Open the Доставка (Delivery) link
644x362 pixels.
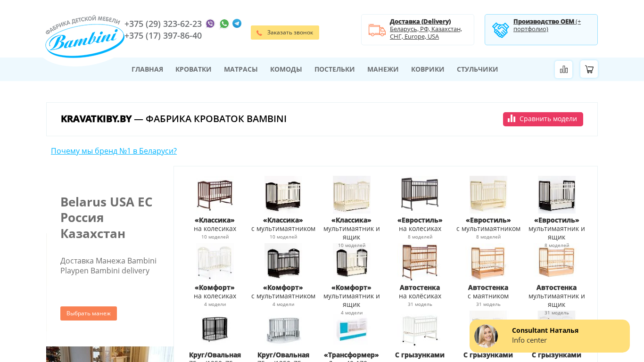pos(420,21)
